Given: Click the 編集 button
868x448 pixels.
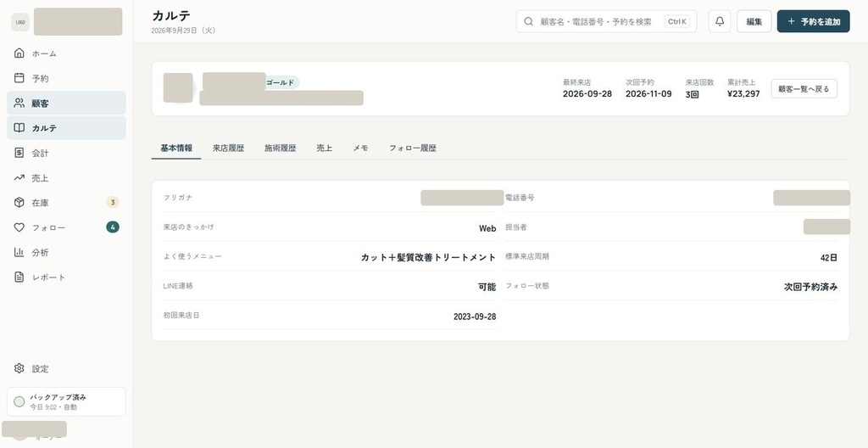Looking at the screenshot, I should coord(754,21).
